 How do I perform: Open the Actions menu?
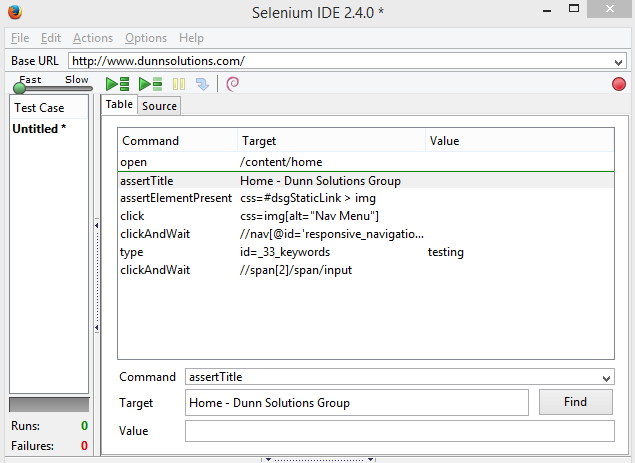tap(93, 38)
